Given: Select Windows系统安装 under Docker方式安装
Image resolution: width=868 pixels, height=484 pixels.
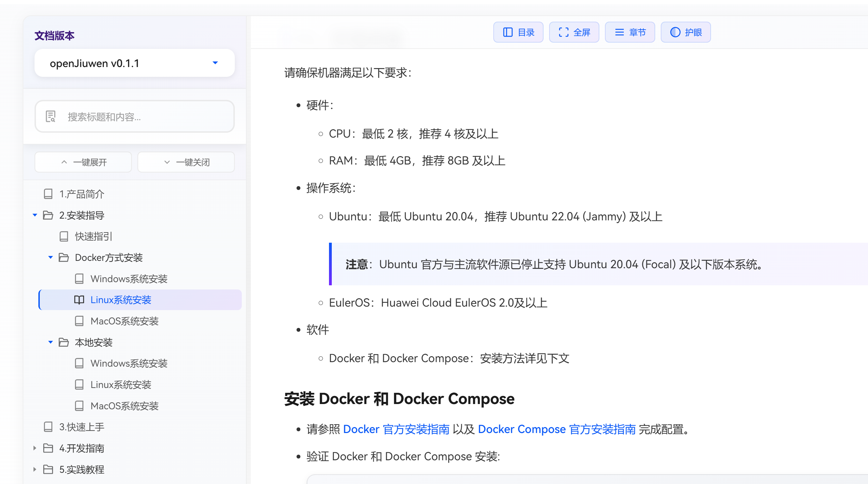Looking at the screenshot, I should click(x=129, y=279).
